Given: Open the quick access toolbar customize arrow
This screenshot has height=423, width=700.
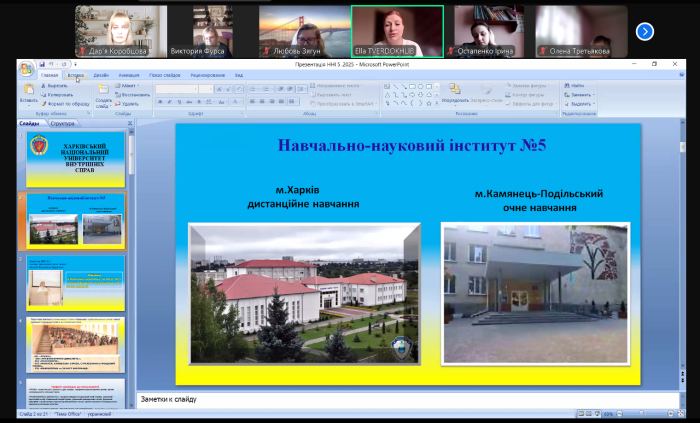Looking at the screenshot, I should (75, 64).
